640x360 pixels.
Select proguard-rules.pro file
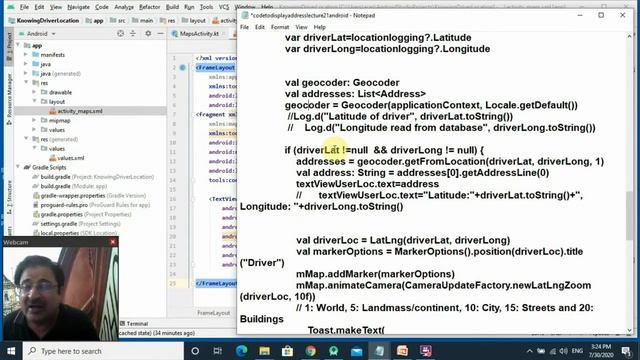pyautogui.click(x=91, y=204)
